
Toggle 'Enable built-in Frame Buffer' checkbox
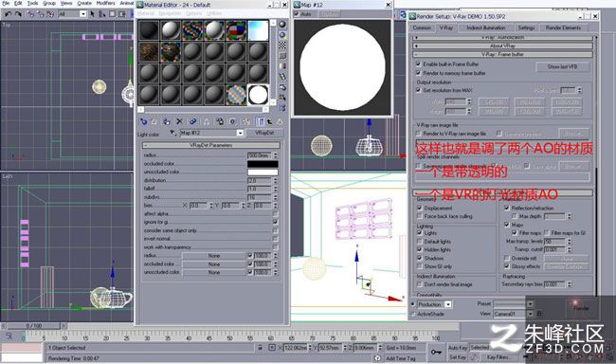pos(418,64)
